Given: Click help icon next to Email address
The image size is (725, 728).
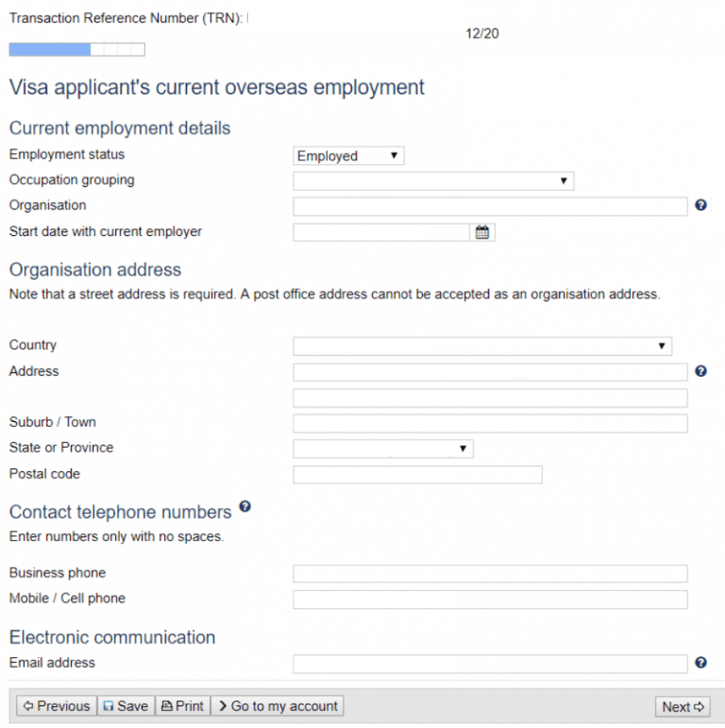Looking at the screenshot, I should pos(701,663).
